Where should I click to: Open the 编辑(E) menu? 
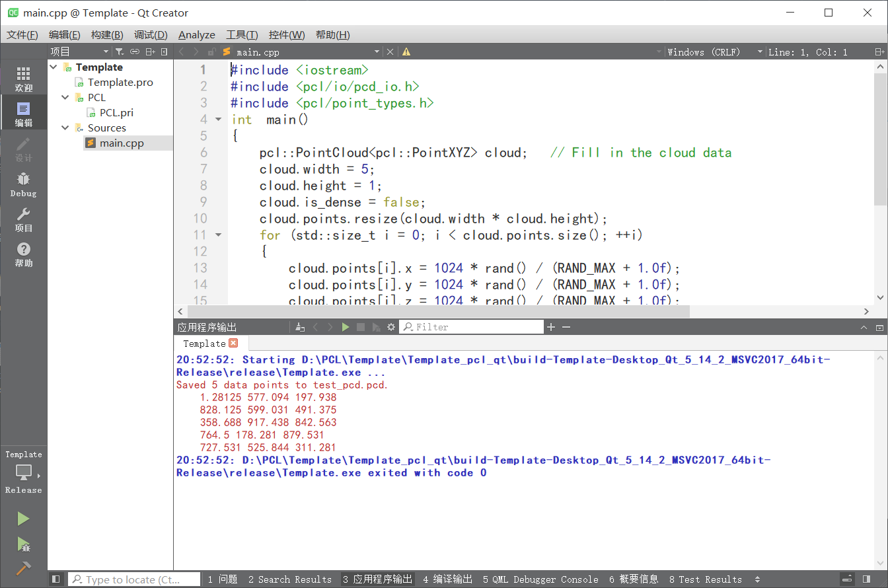pos(65,34)
